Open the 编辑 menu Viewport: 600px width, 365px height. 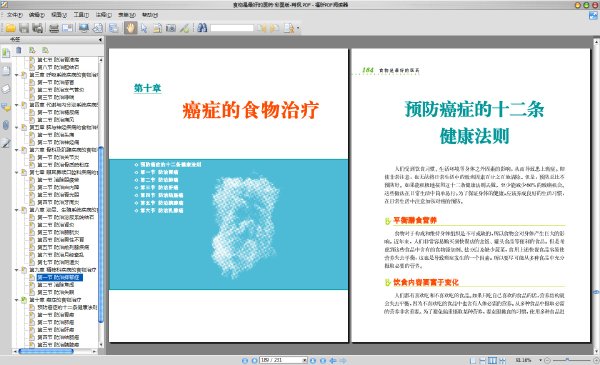(x=37, y=15)
